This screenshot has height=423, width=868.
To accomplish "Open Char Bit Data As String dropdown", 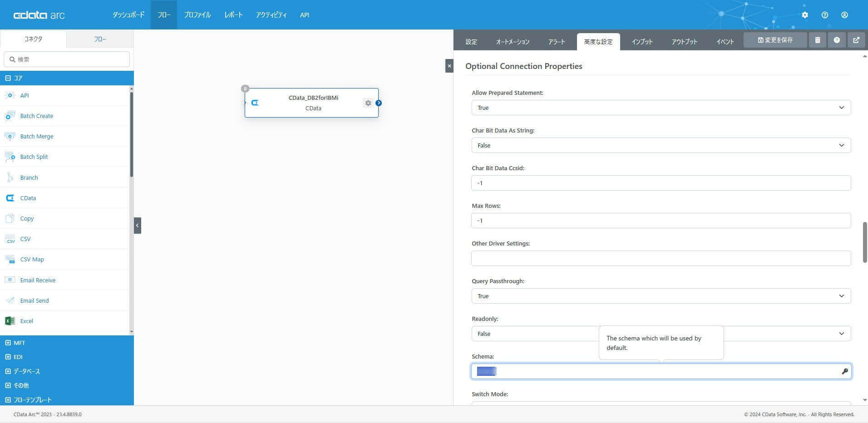I will (661, 145).
